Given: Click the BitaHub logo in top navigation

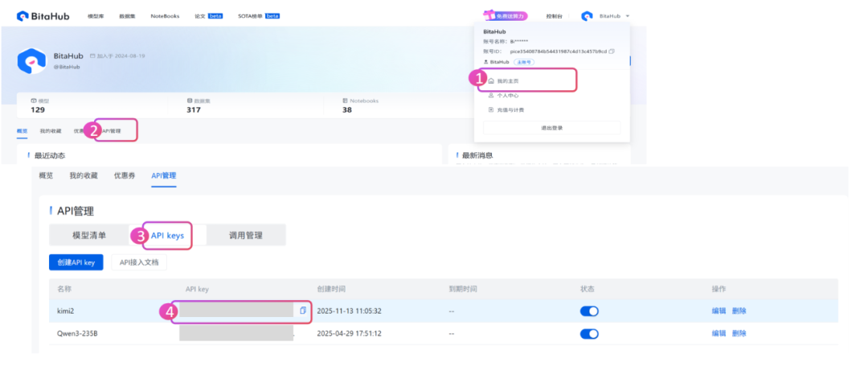Looking at the screenshot, I should tap(43, 16).
